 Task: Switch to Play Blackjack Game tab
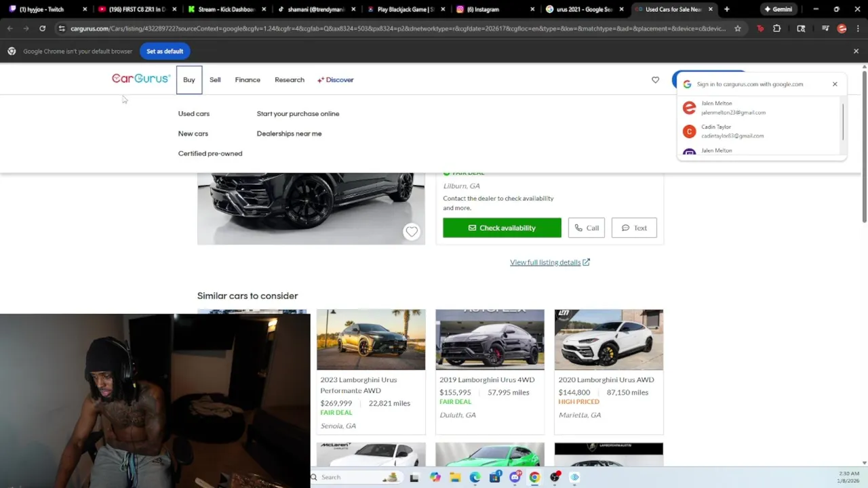coord(406,9)
